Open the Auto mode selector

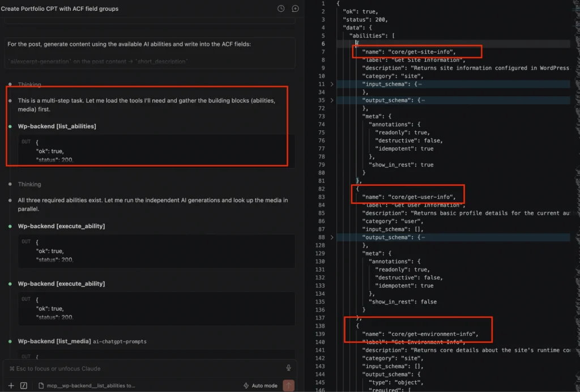[x=261, y=385]
